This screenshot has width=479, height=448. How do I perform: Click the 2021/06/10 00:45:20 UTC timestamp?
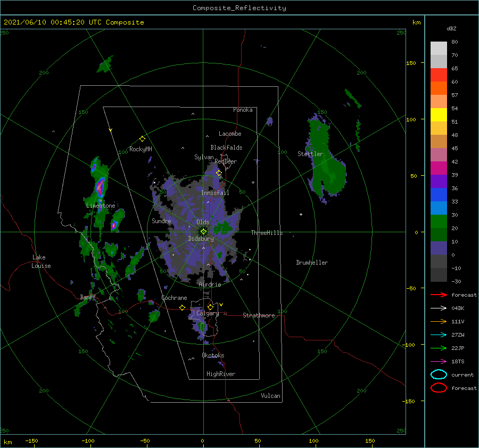[x=53, y=22]
